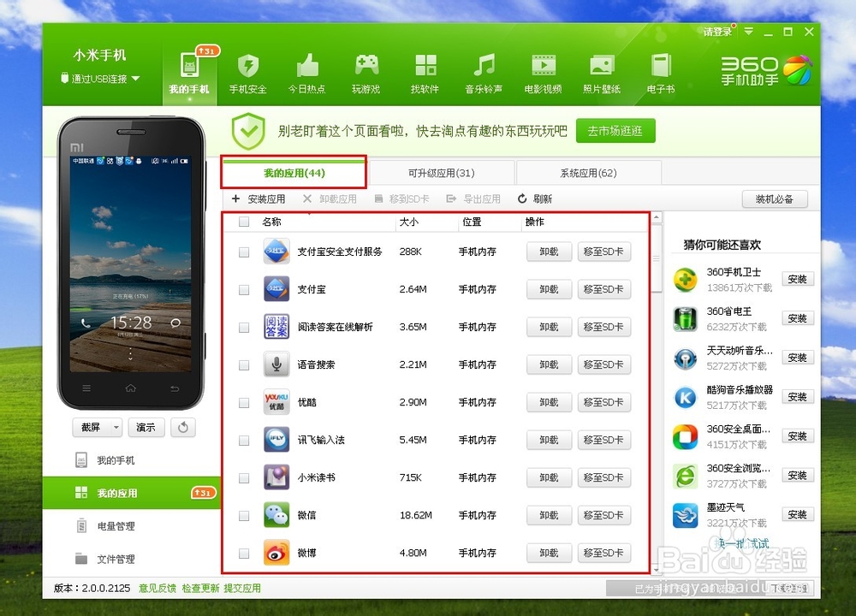
Task: Check the box for 小米读书
Action: (x=244, y=478)
